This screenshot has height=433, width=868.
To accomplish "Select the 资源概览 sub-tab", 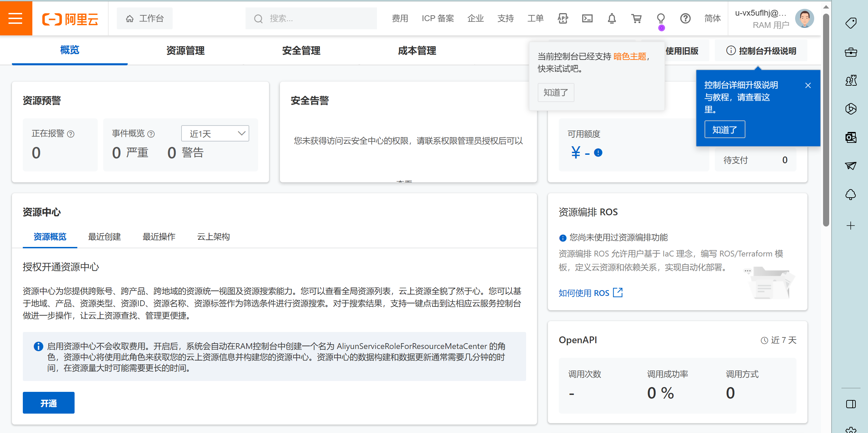I will click(50, 237).
